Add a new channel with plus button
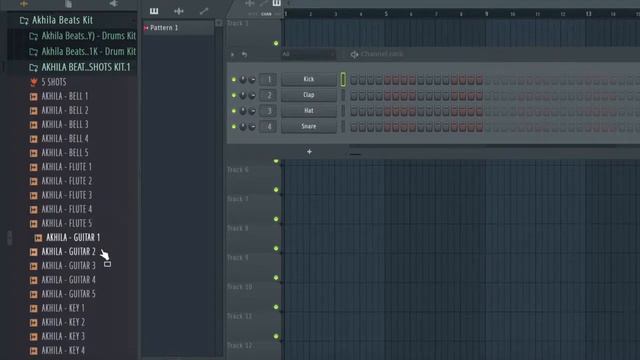The height and width of the screenshot is (360, 640). click(309, 152)
